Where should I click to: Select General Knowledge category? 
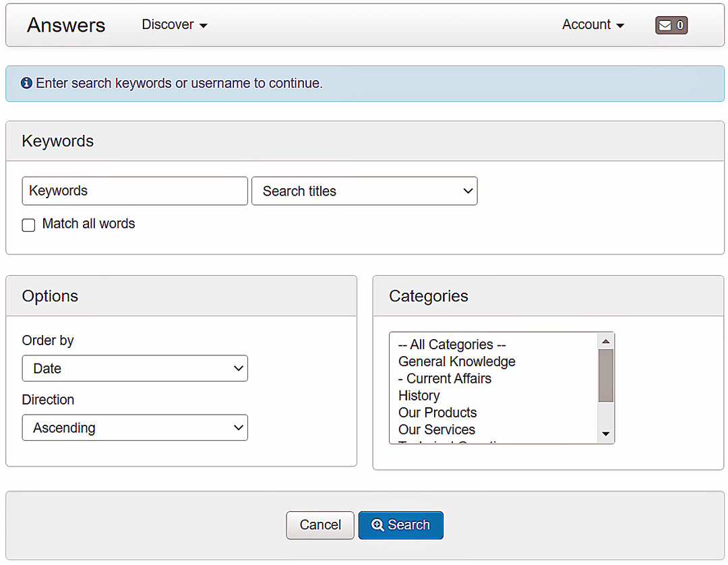point(456,361)
